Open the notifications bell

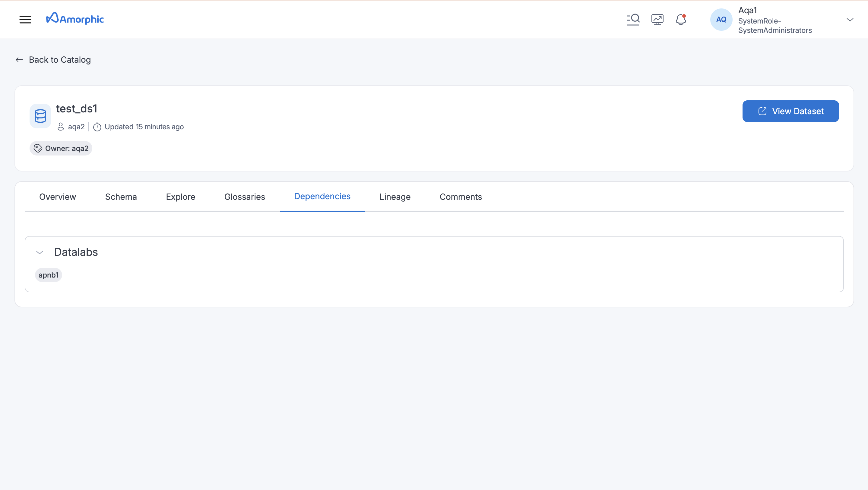tap(681, 19)
